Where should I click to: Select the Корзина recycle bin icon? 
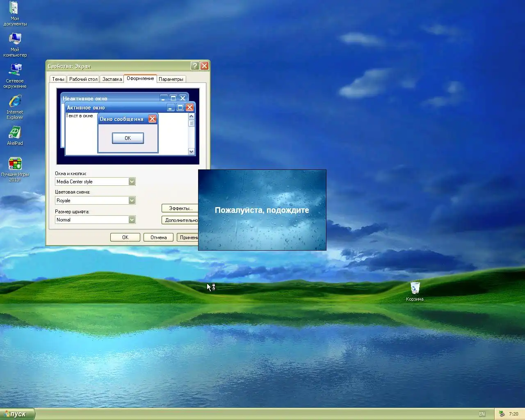tap(415, 291)
